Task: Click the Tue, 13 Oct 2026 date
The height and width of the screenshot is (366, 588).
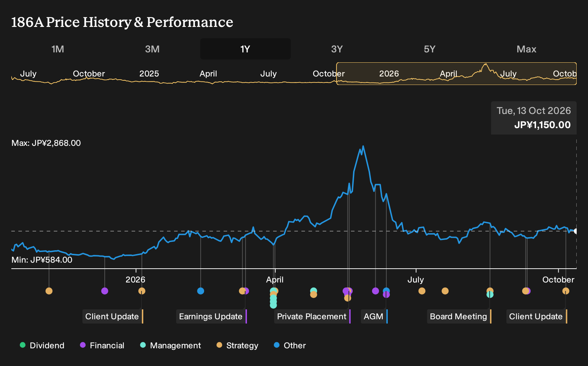Action: (534, 111)
